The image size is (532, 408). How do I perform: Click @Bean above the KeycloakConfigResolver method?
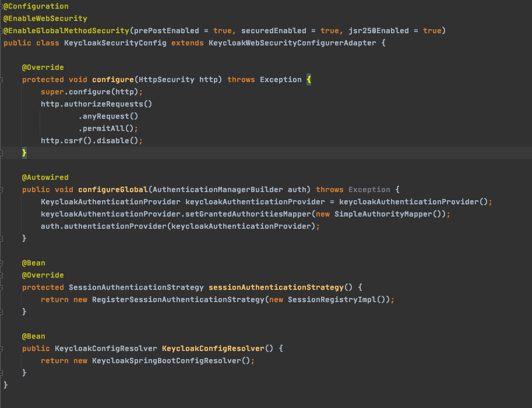pyautogui.click(x=34, y=336)
